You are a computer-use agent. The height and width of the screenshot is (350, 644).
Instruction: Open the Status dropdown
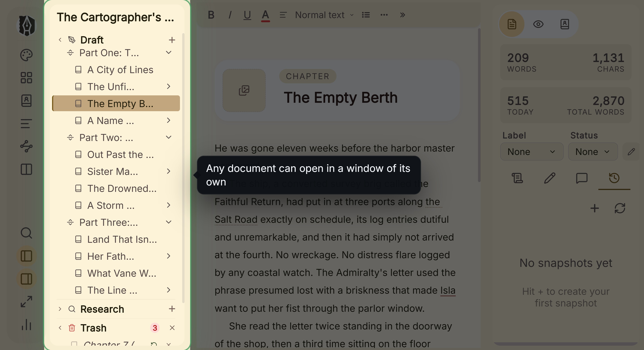[x=593, y=152]
